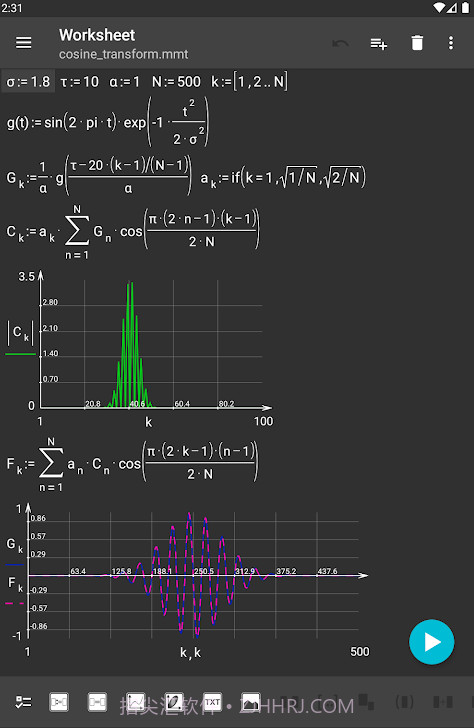This screenshot has width=474, height=728.
Task: Tap the green spectrum plot area
Action: [151, 344]
